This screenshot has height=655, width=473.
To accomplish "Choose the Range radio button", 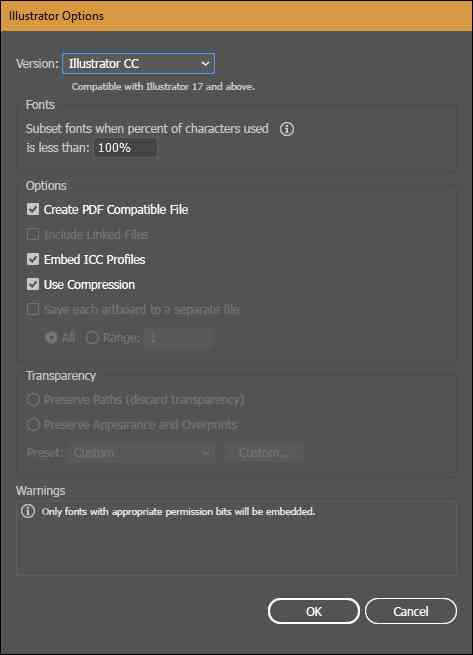I will [92, 338].
